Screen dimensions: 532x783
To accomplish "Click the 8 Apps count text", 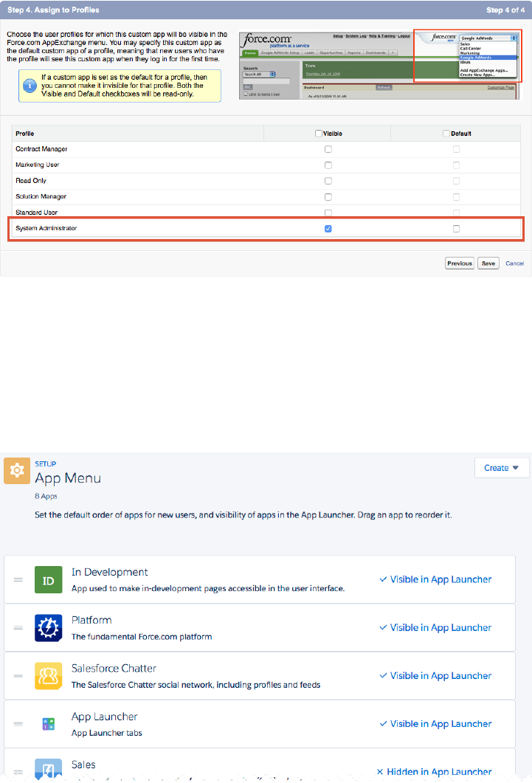I will [46, 497].
